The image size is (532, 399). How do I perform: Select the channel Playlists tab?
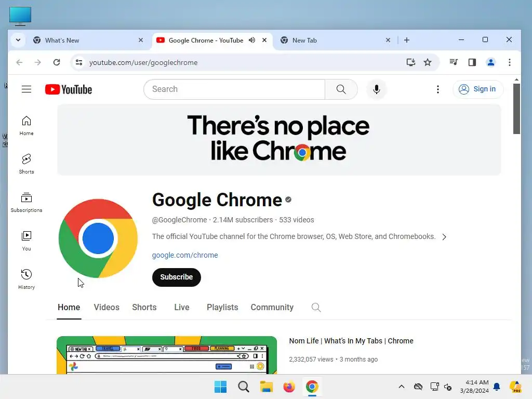coord(222,308)
